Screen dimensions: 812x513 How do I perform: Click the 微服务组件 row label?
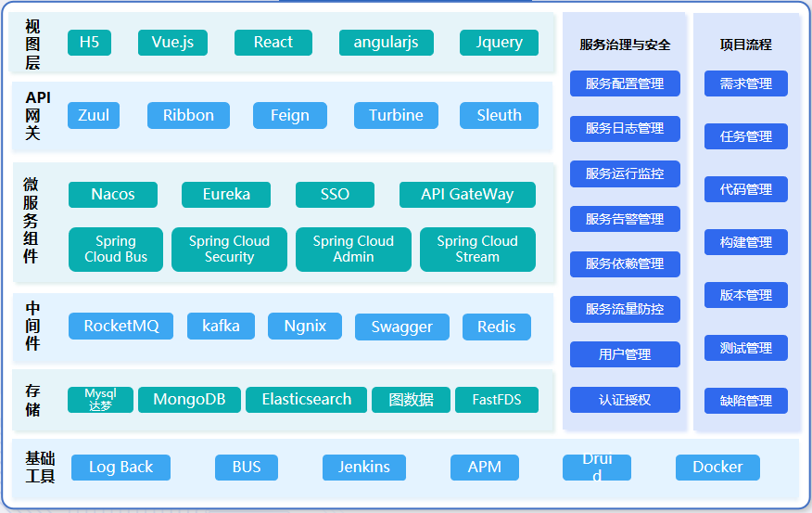point(31,220)
